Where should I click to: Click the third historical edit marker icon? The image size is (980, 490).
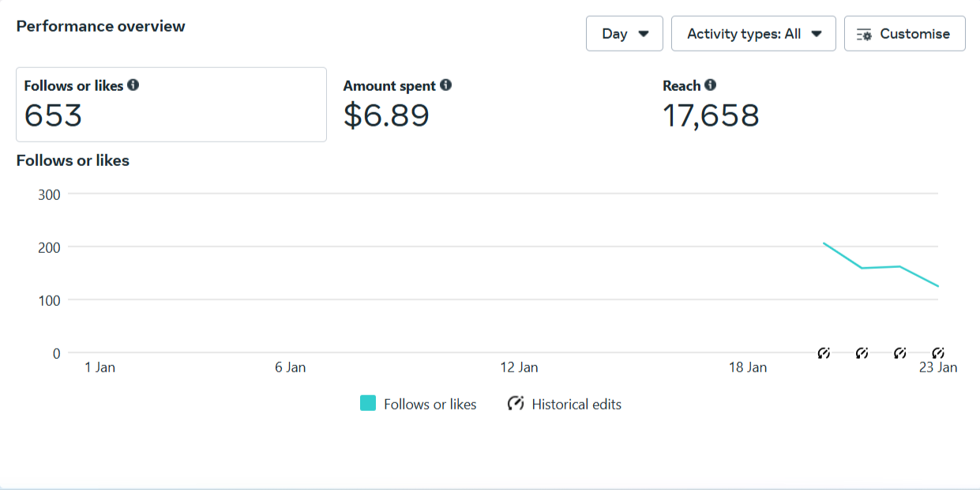pos(899,352)
